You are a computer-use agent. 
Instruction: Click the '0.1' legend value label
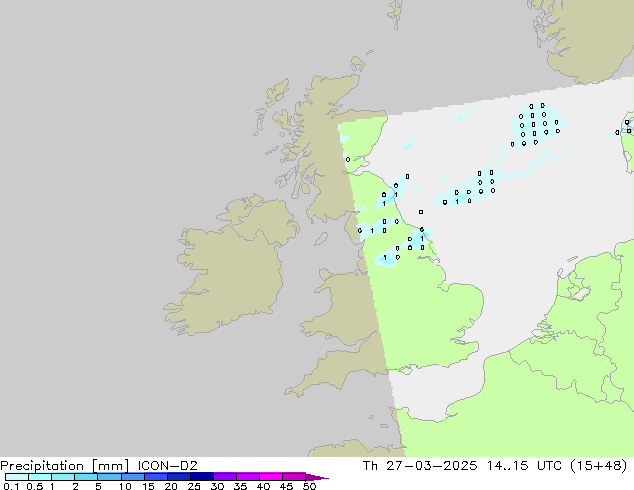[x=11, y=486]
